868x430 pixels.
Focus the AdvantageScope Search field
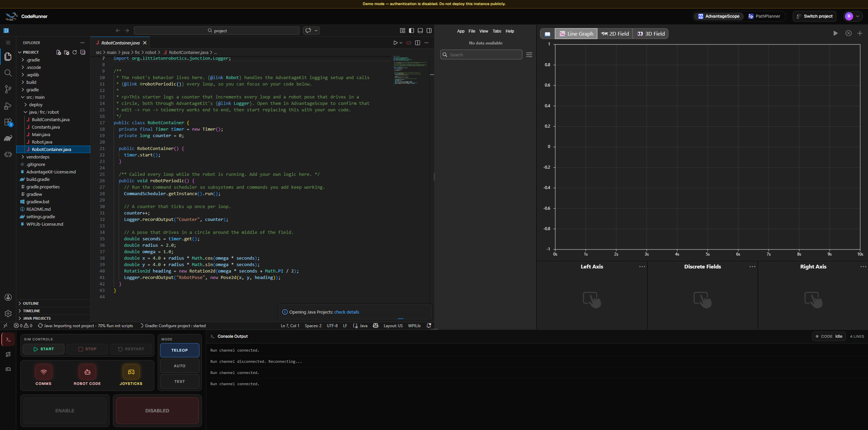click(x=481, y=55)
